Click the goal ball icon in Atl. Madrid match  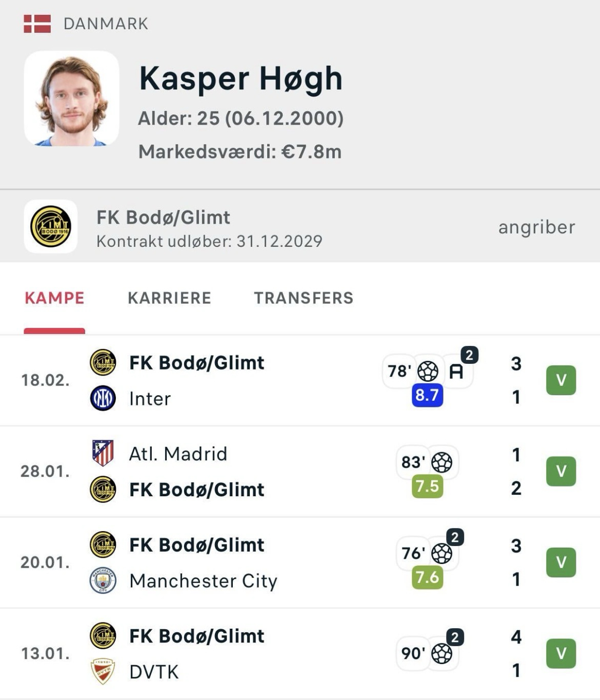(442, 462)
